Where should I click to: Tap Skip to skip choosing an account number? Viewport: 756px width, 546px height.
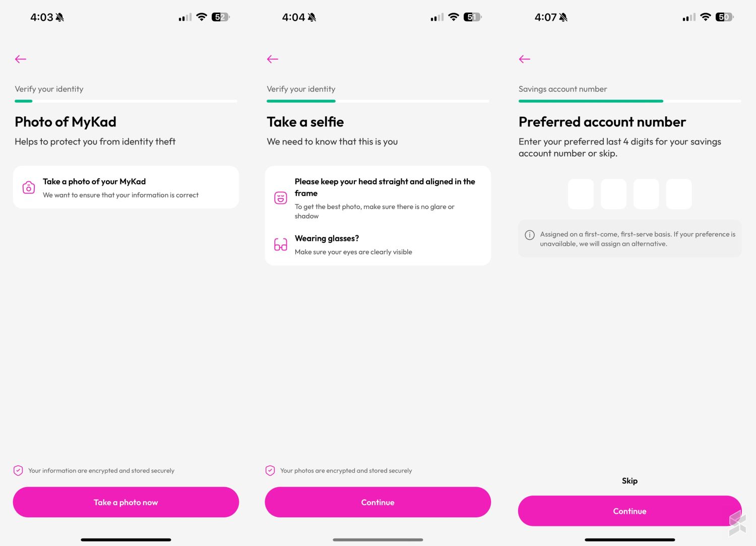click(x=629, y=481)
